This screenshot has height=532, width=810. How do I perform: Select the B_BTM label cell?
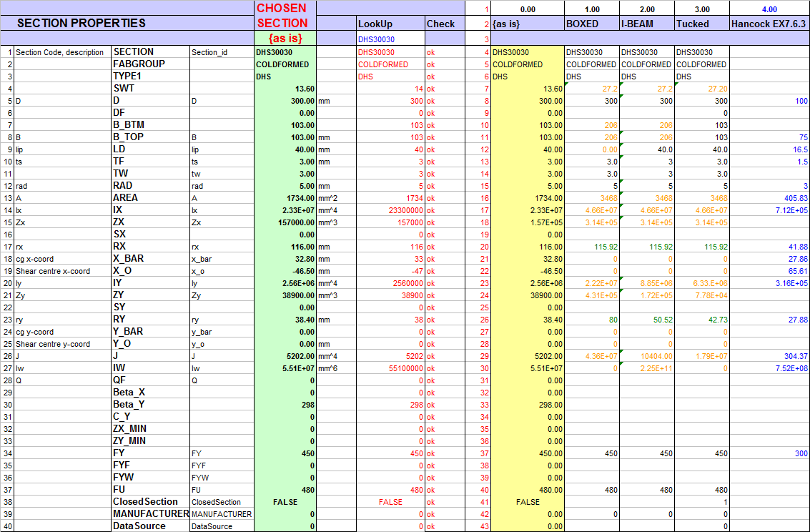pos(151,125)
